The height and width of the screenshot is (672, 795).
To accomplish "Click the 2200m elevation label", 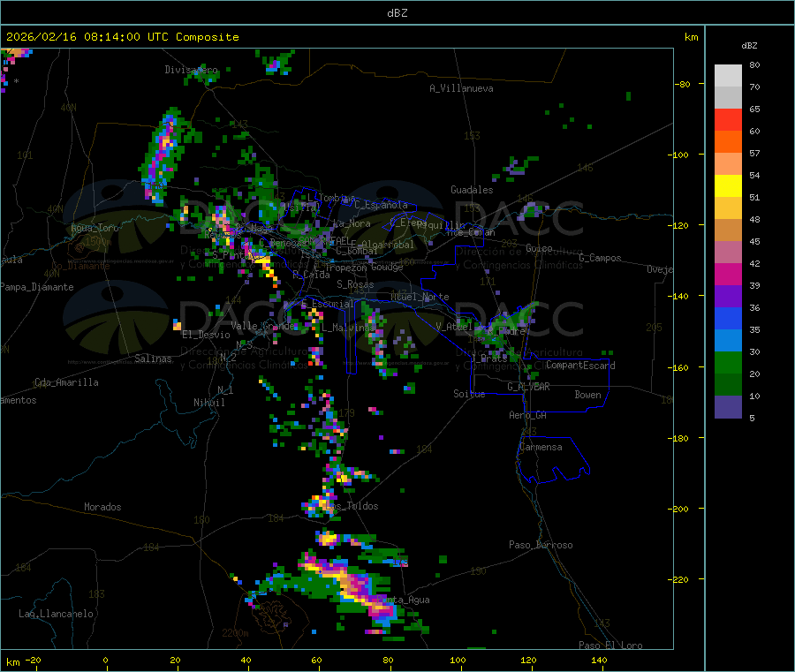I will pyautogui.click(x=235, y=633).
